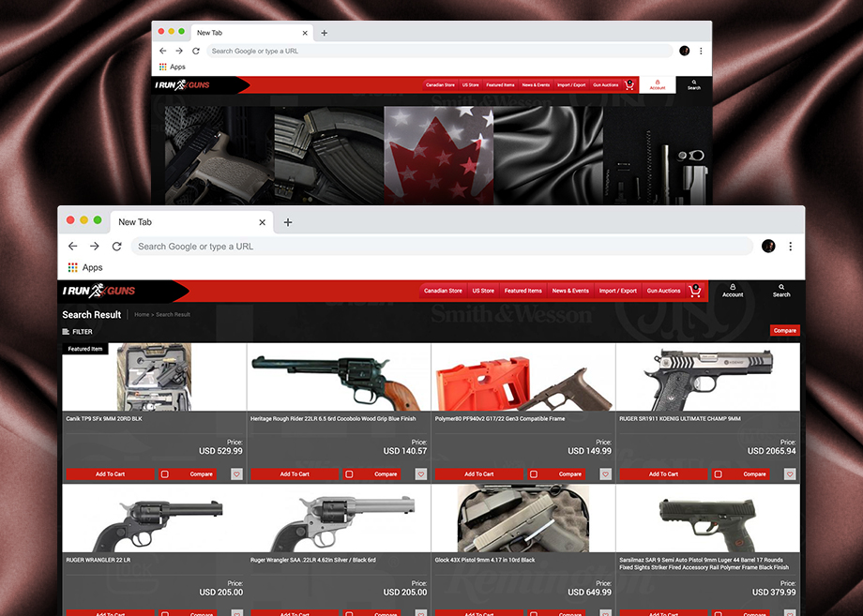Open the shopping cart in the front window

(695, 291)
